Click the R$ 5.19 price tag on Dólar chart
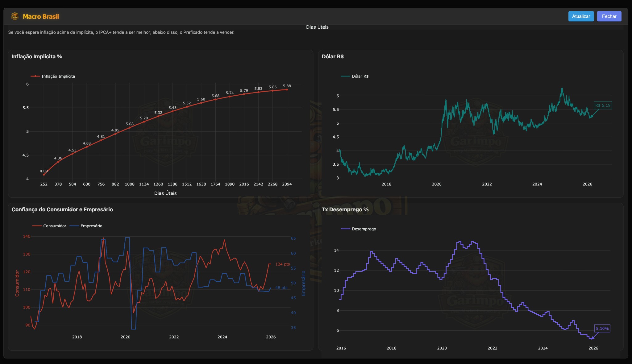The image size is (632, 364). [603, 105]
